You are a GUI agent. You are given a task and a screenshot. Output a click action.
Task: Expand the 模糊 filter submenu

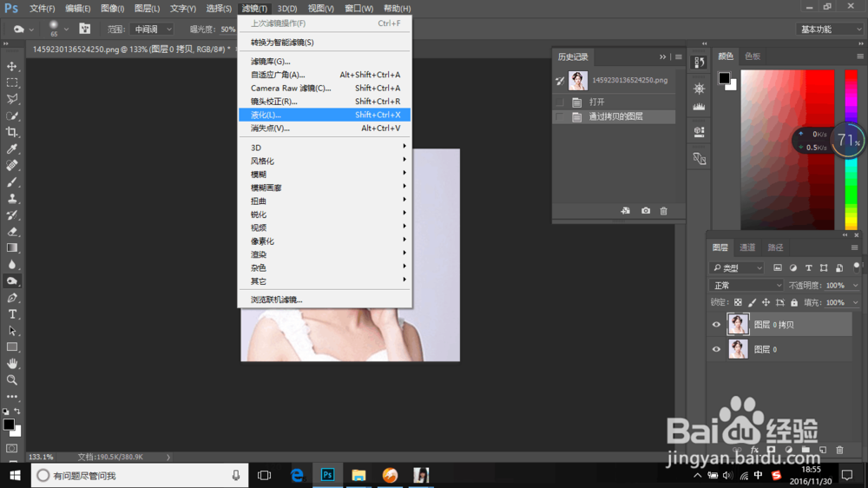325,174
